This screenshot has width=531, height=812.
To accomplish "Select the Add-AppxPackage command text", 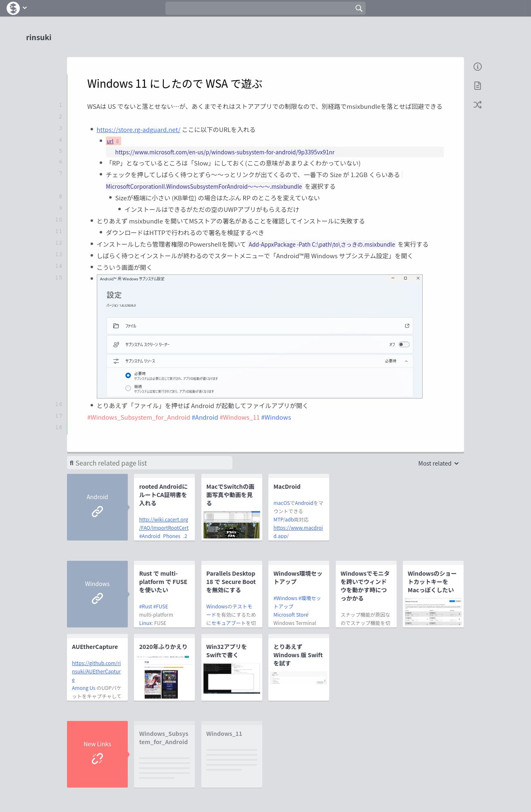I will click(x=322, y=244).
